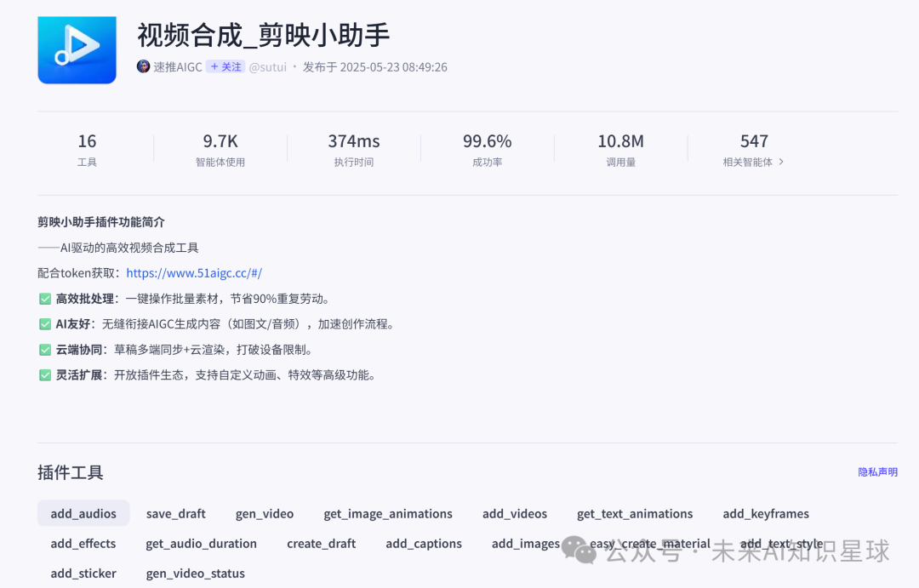The height and width of the screenshot is (588, 919).
Task: Open 相关智能体 related agents
Action: click(x=747, y=162)
